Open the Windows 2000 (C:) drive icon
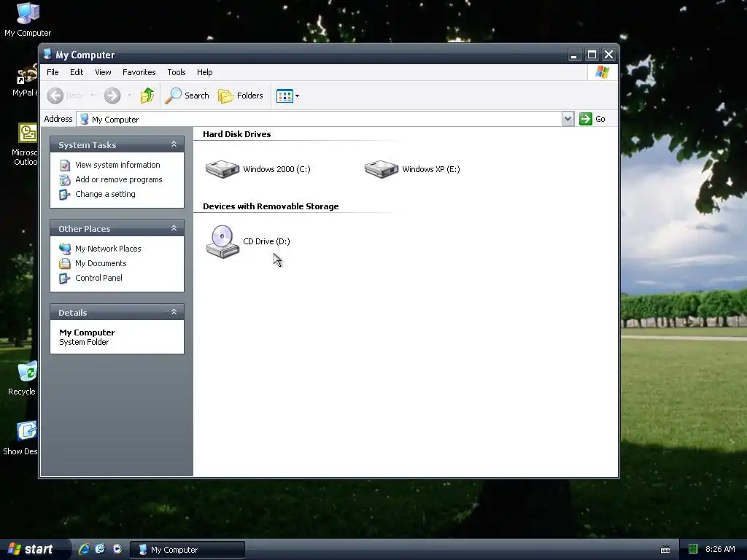Image resolution: width=747 pixels, height=560 pixels. click(x=222, y=169)
